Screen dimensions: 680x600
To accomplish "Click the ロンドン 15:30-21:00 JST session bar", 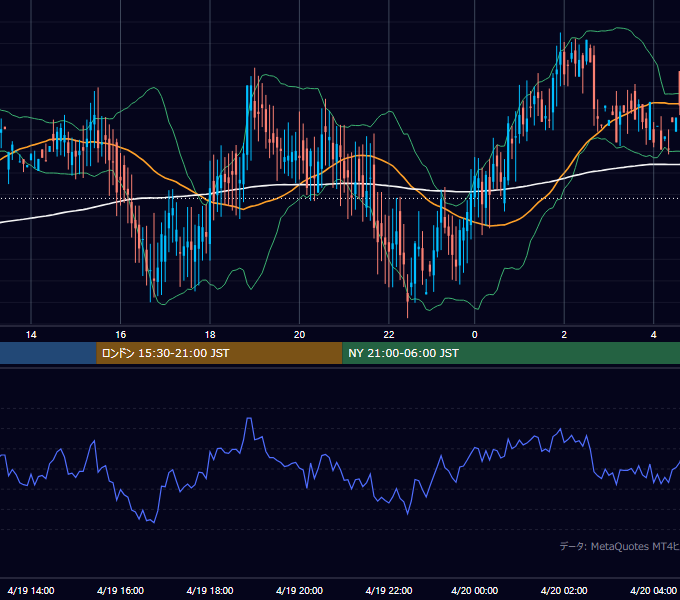I will (x=219, y=353).
